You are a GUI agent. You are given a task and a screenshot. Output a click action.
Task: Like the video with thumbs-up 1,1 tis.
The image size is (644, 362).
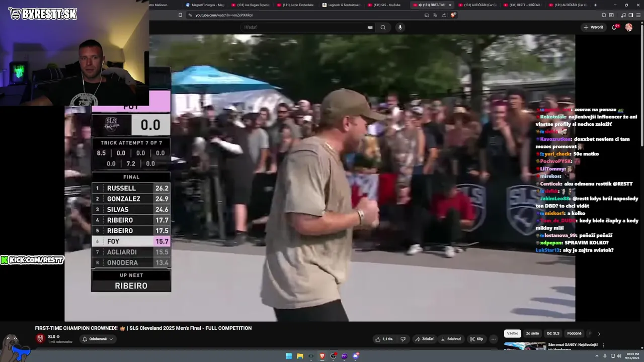[x=384, y=339]
